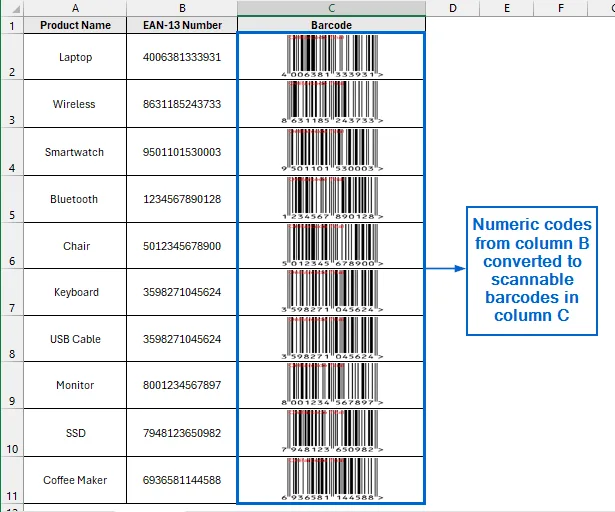Select the SSD cell

tap(75, 432)
